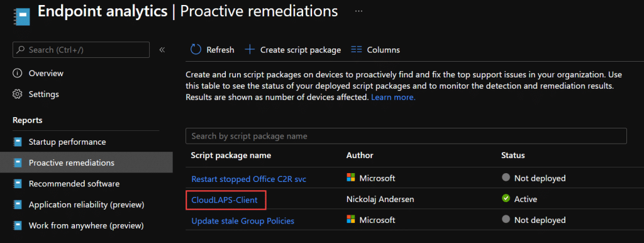Collapse the sidebar with double chevron
This screenshot has width=644, height=243.
[162, 50]
